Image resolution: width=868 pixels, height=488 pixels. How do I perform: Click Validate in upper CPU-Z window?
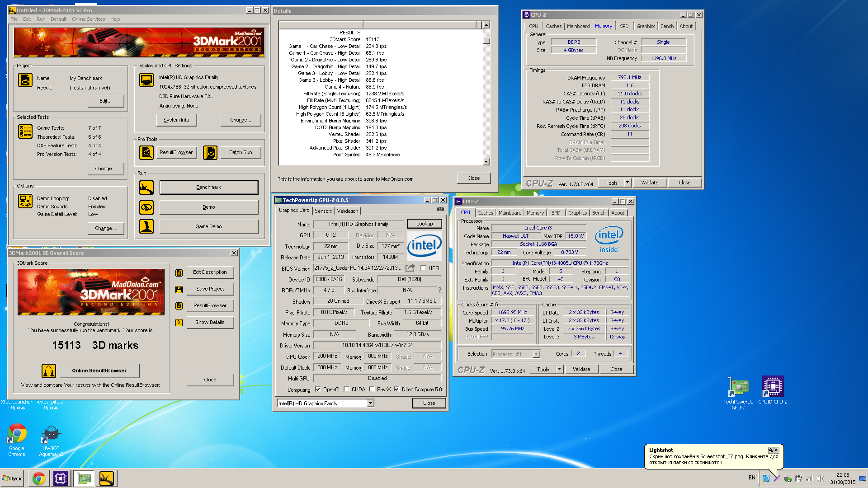[x=650, y=183]
